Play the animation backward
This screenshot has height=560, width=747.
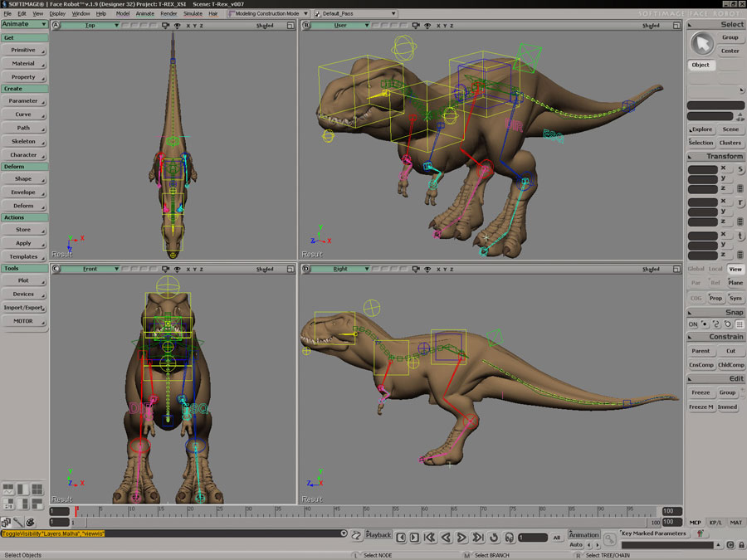446,538
